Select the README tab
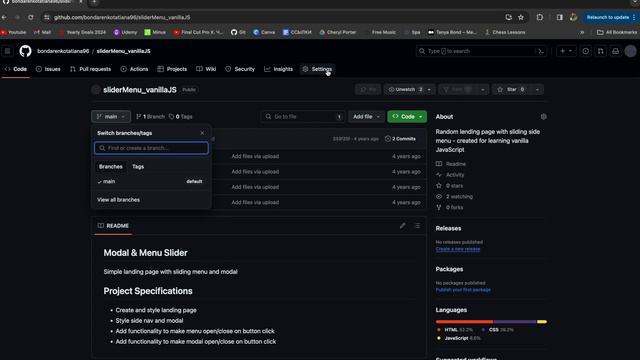 pos(113,226)
